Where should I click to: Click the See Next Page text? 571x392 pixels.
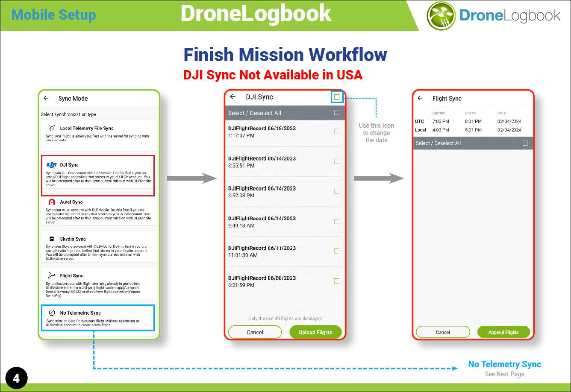click(505, 374)
